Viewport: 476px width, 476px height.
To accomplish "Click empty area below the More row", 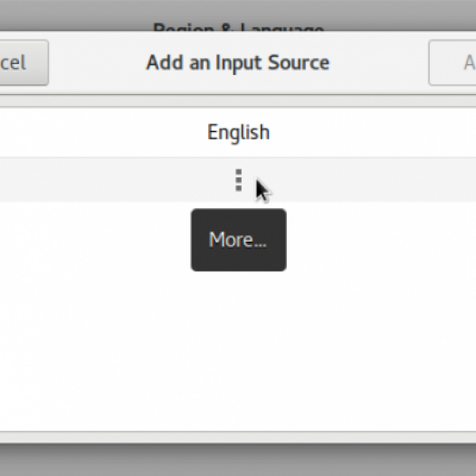I will 238,349.
